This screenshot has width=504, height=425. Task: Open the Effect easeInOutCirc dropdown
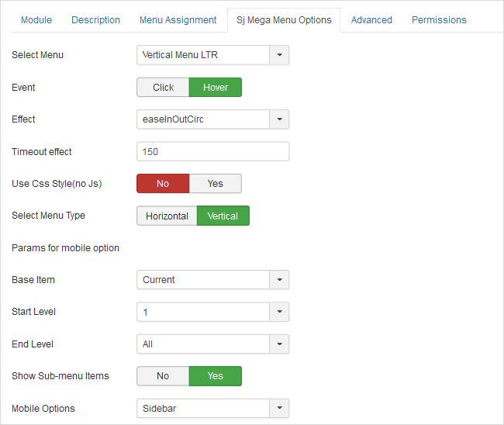279,119
